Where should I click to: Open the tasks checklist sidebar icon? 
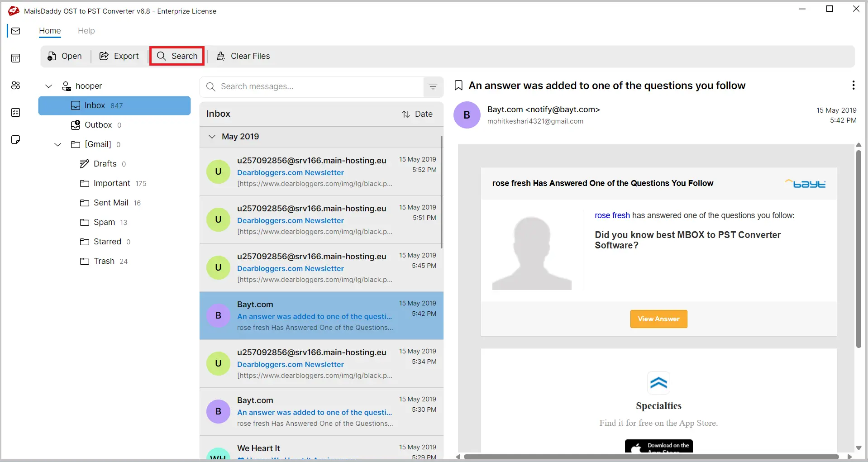pos(16,112)
